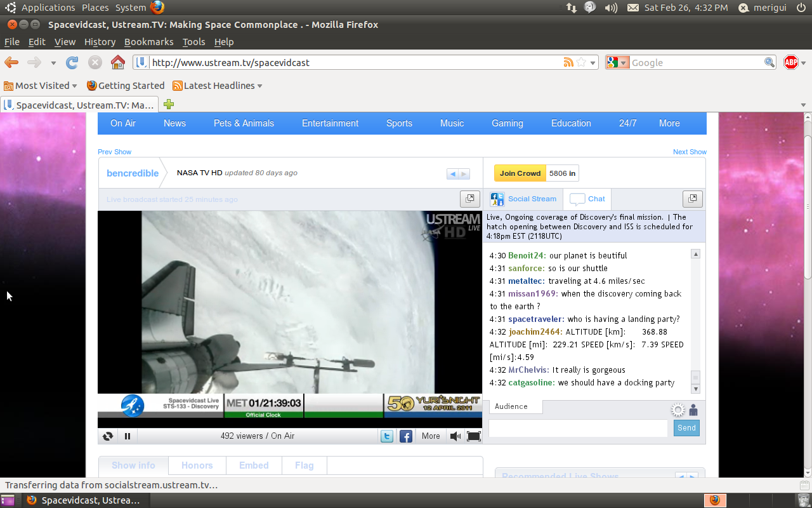812x508 pixels.
Task: Reload the page with the refresh icon
Action: (72, 62)
